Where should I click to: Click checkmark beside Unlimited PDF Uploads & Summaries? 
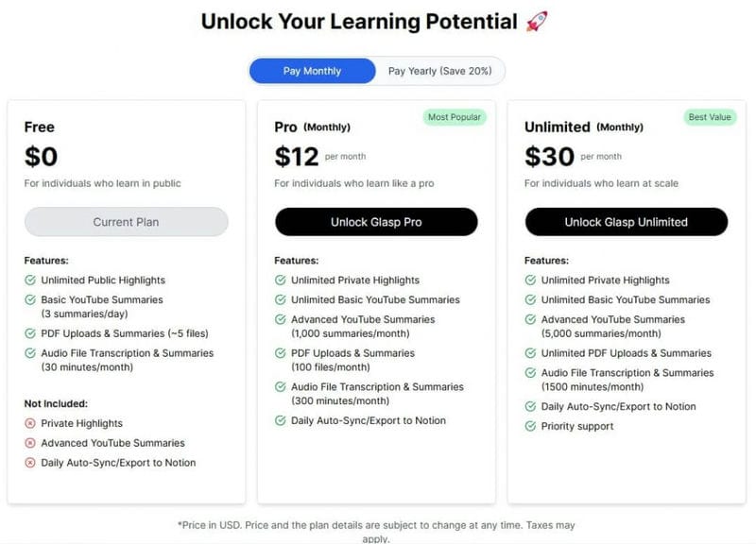(x=530, y=353)
